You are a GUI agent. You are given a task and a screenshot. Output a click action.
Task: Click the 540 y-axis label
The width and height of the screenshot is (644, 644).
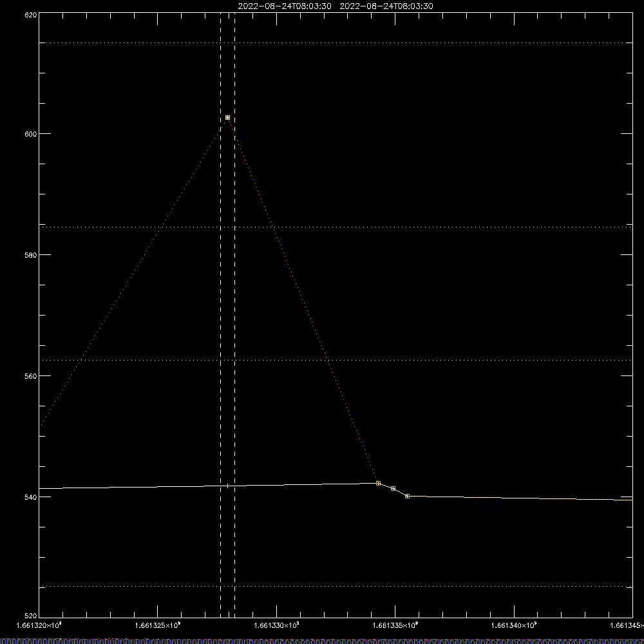coord(31,497)
